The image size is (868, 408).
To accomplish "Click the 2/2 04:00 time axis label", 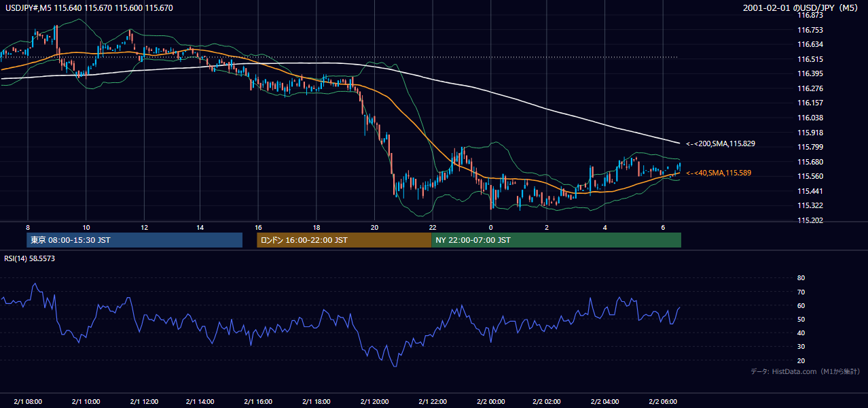I will pos(606,402).
